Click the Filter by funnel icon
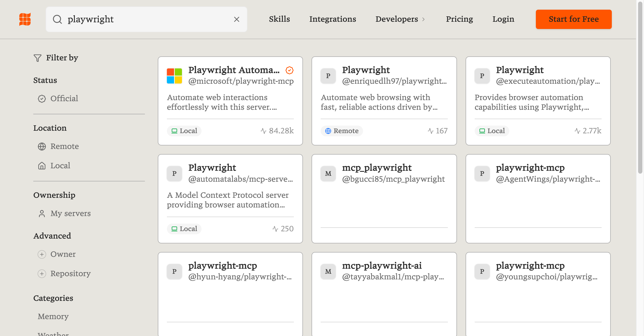The width and height of the screenshot is (644, 336). point(38,58)
